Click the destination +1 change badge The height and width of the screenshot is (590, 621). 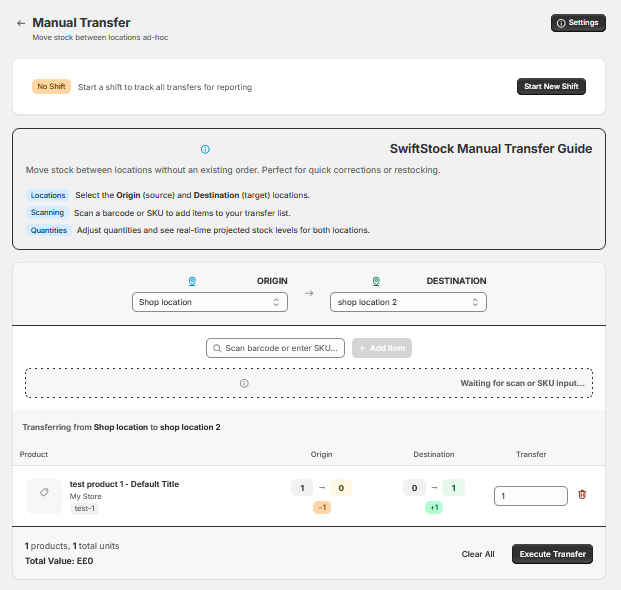tap(434, 507)
